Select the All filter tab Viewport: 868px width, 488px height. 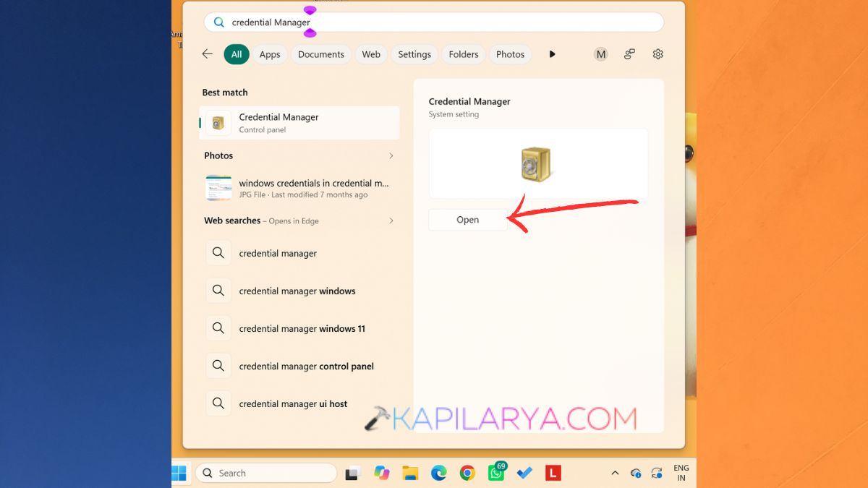click(x=237, y=54)
